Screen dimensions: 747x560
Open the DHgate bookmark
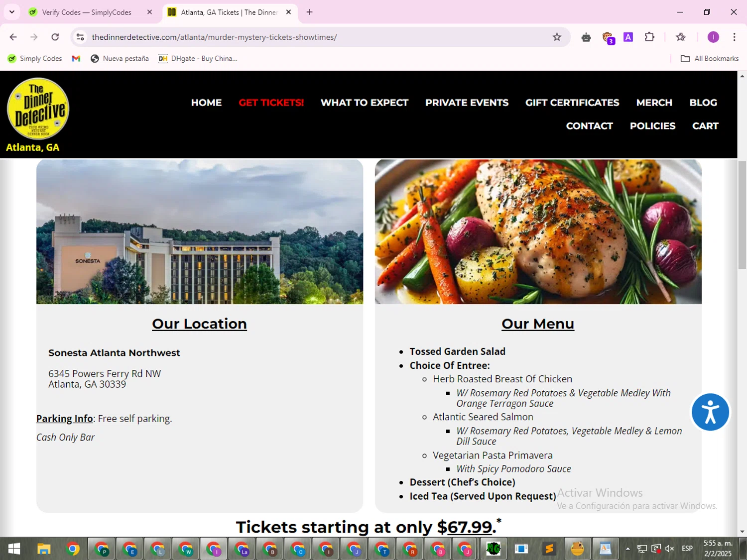click(198, 58)
